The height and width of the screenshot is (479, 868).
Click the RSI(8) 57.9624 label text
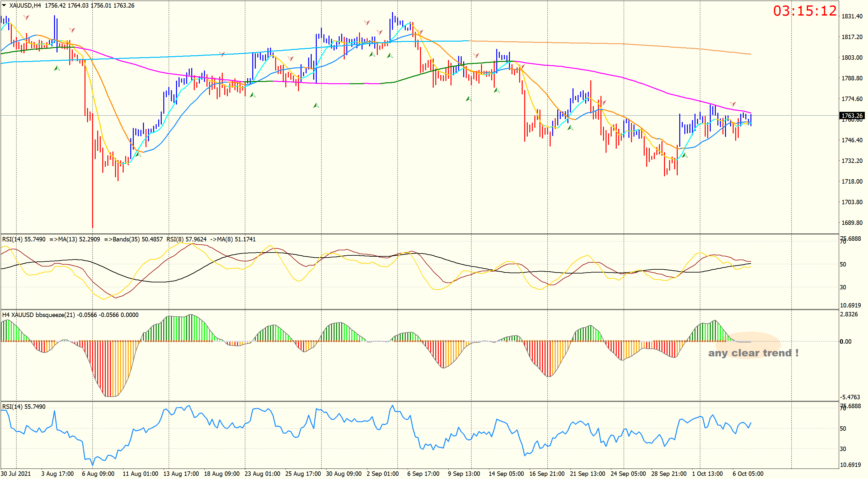click(186, 239)
